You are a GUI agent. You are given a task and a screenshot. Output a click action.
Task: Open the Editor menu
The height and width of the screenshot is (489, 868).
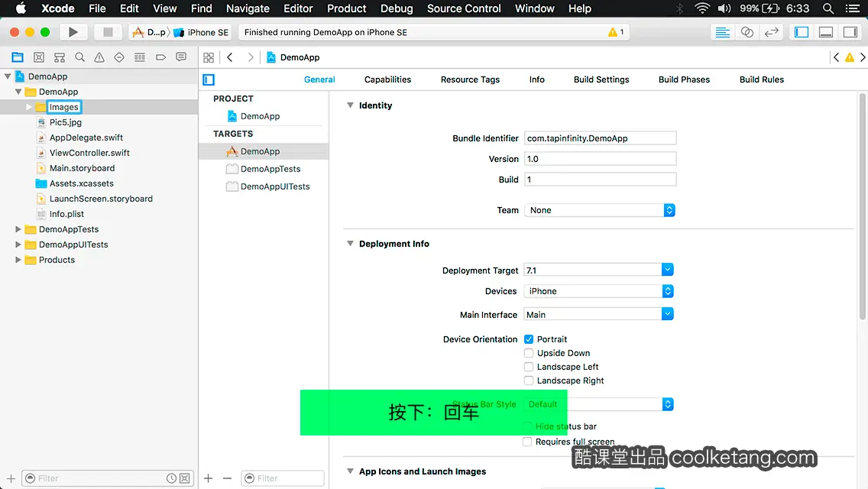(x=298, y=8)
